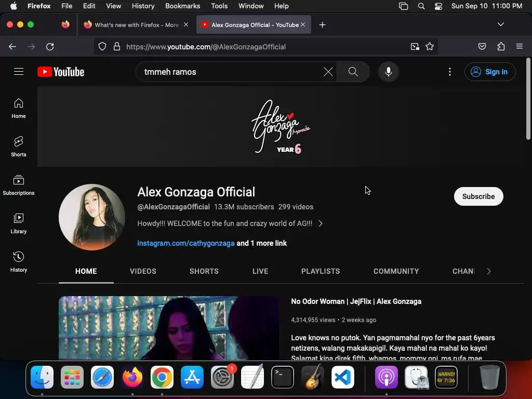The image size is (532, 399).
Task: Click the '299 videos' text
Action: [x=296, y=207]
